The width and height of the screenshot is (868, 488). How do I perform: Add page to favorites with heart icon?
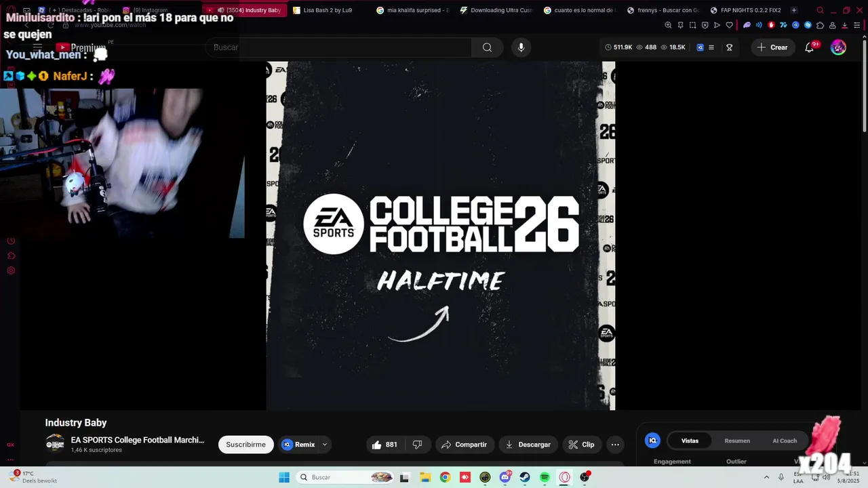pyautogui.click(x=730, y=25)
